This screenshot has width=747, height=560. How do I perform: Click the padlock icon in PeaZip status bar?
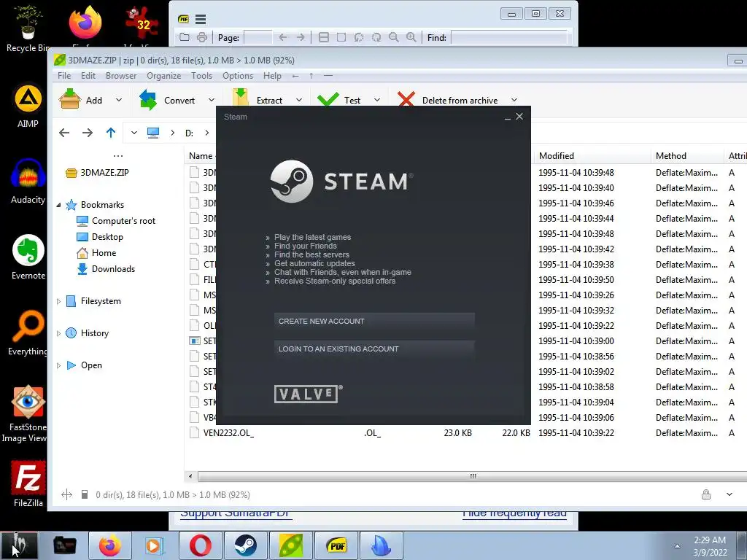[706, 494]
